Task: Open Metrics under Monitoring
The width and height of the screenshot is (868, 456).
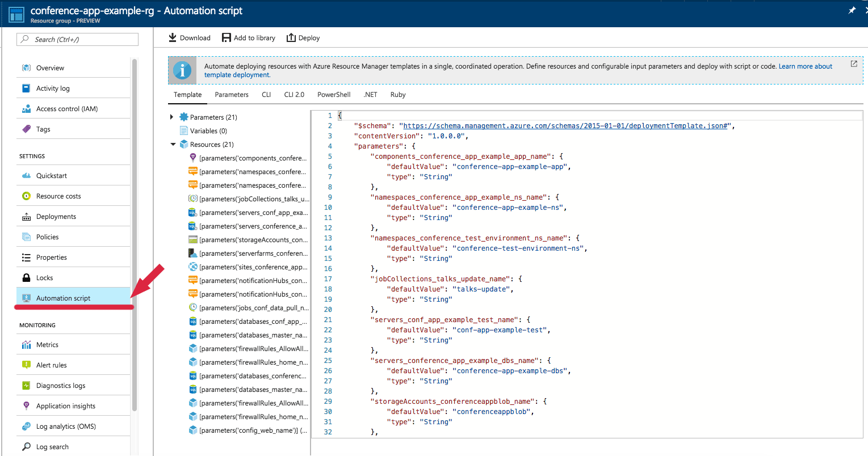Action: pyautogui.click(x=47, y=345)
